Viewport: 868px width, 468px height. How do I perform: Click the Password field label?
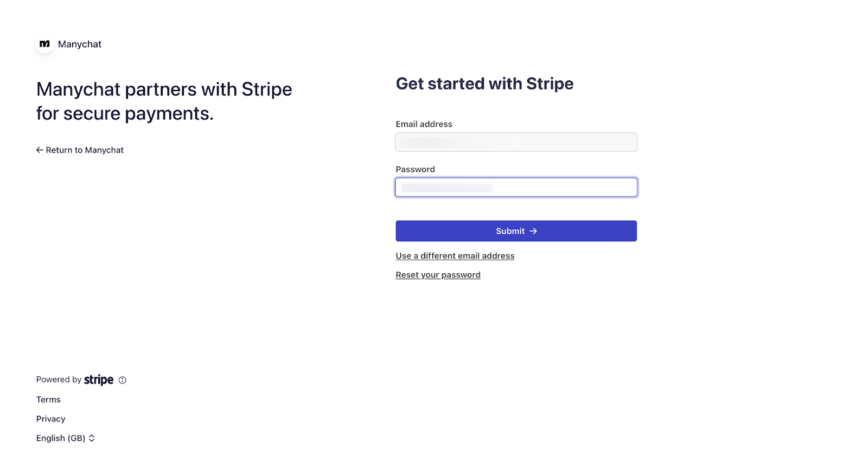tap(415, 169)
